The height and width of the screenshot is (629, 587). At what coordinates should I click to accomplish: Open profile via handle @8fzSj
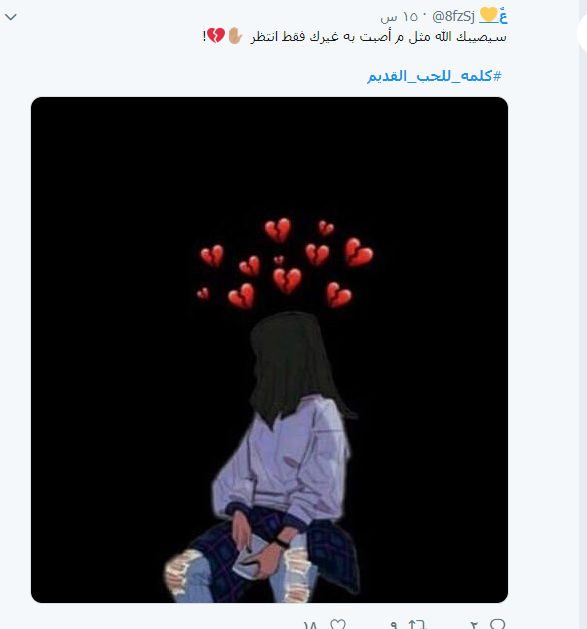pos(453,16)
